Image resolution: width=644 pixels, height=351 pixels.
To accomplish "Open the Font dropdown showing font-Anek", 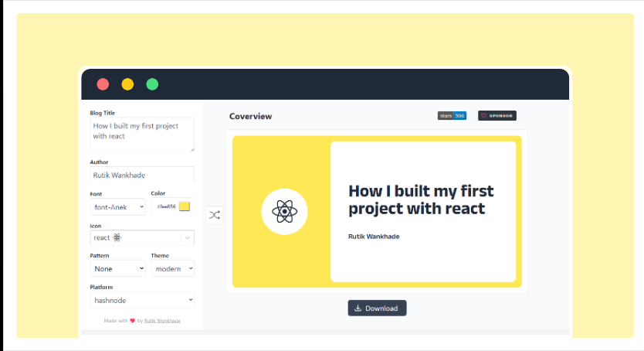I will coord(117,206).
